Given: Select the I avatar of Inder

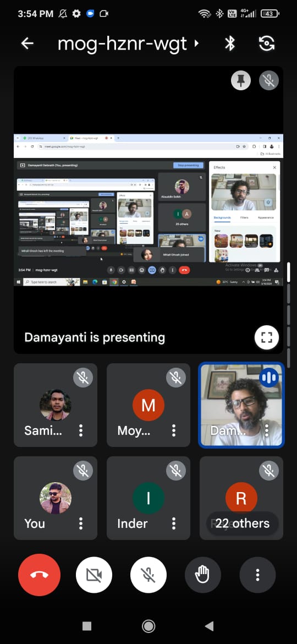Looking at the screenshot, I should point(148,498).
